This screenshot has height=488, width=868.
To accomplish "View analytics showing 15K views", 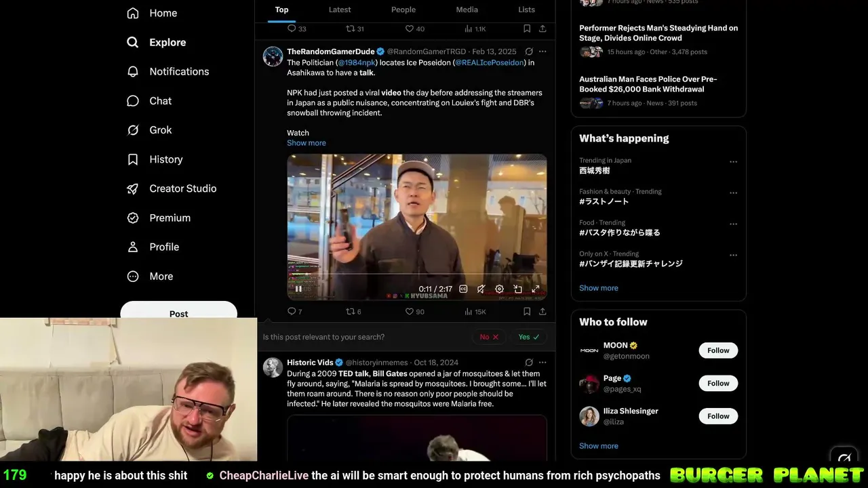I will tap(475, 312).
